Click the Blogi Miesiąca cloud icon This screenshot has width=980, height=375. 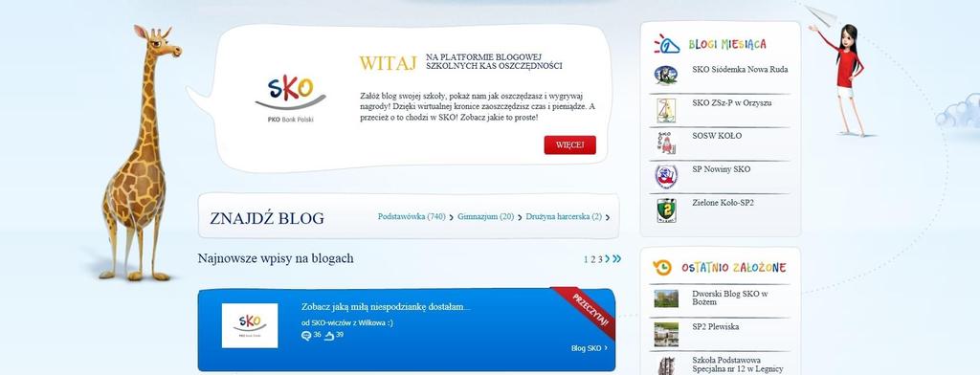pos(666,44)
